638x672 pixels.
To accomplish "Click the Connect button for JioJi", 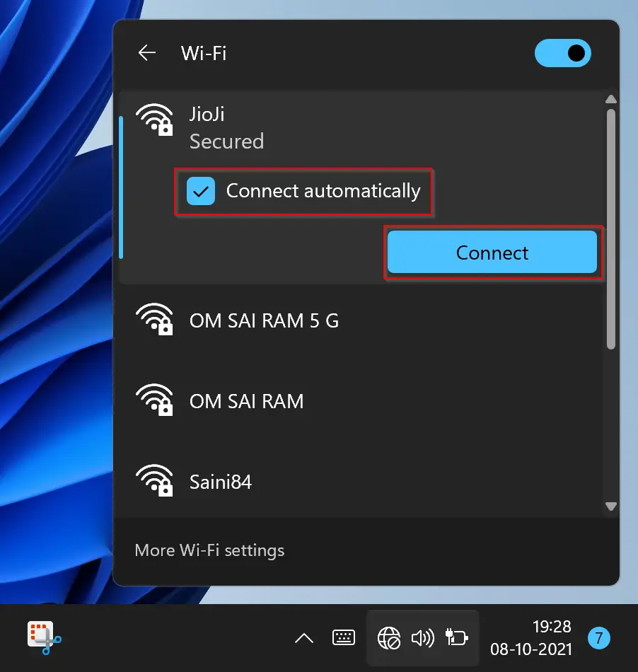I will pyautogui.click(x=492, y=252).
